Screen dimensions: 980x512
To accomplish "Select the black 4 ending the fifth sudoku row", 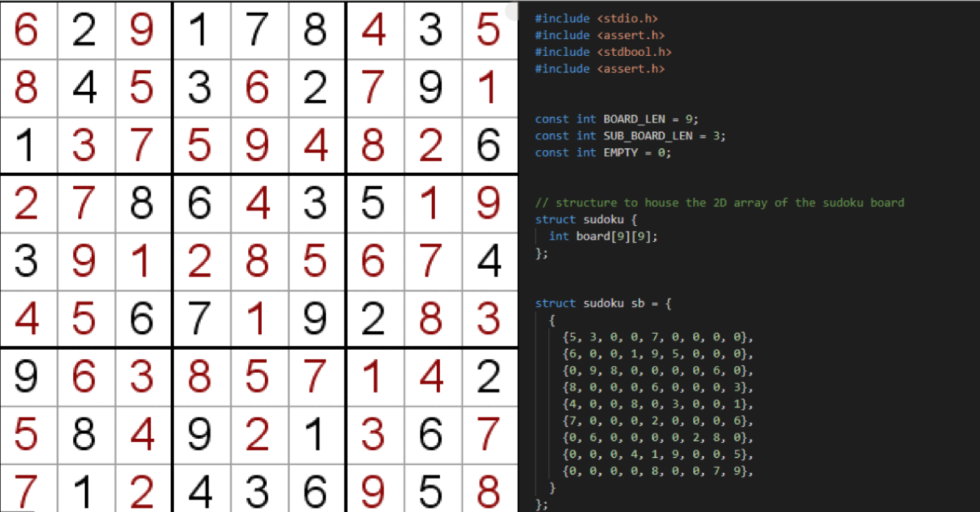I will click(489, 261).
